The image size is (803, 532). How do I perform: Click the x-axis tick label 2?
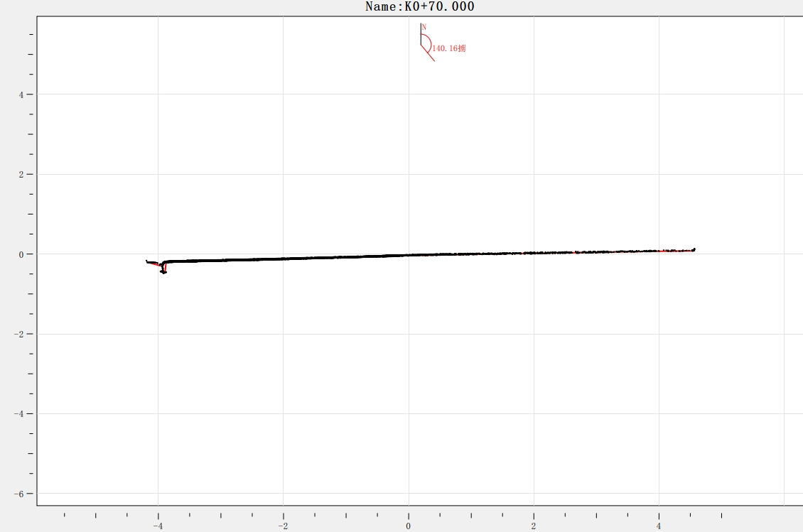tap(534, 526)
